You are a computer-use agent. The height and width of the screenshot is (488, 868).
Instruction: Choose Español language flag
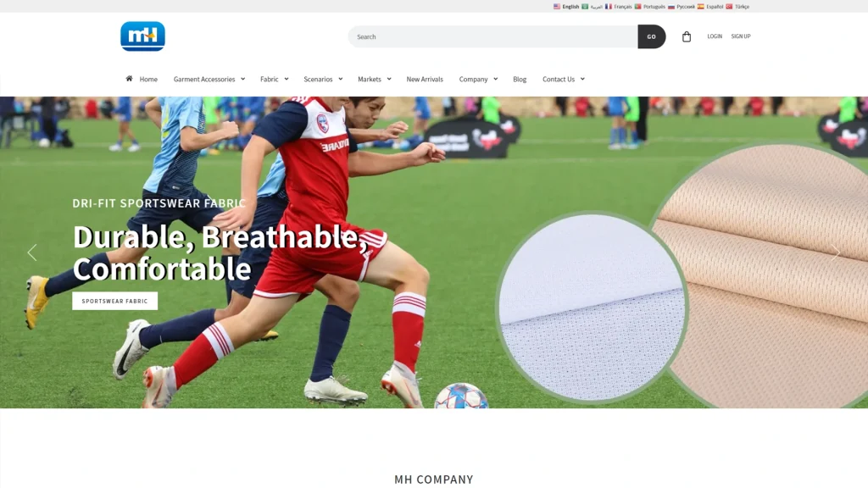point(701,7)
